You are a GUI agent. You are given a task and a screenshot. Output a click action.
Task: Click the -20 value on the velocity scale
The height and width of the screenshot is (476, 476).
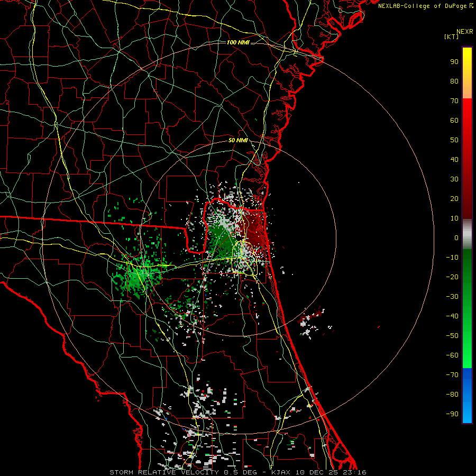(x=452, y=277)
